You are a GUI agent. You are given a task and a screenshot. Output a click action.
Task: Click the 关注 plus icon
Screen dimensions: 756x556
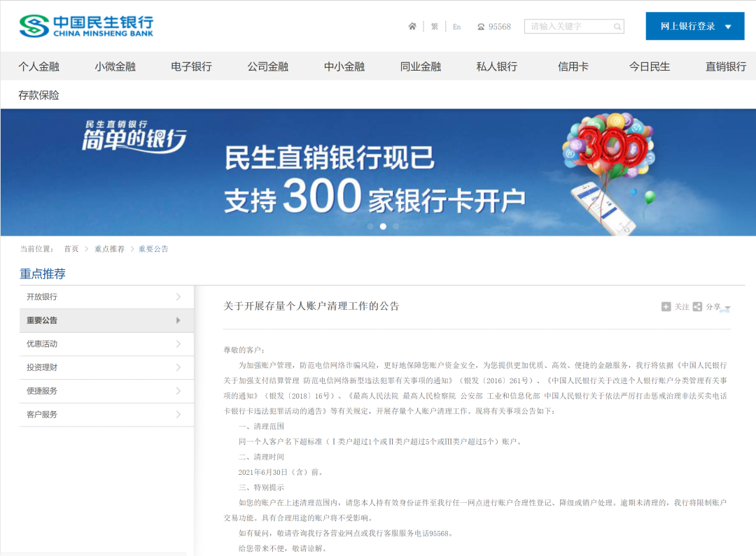pos(666,307)
